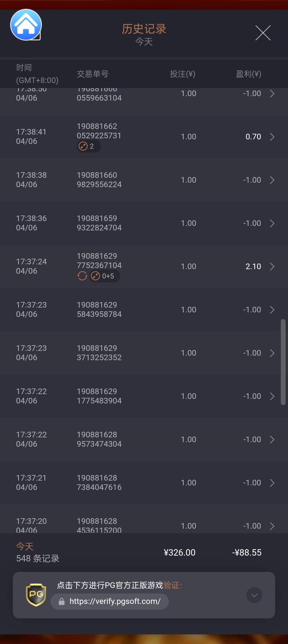Click the 今天 summary label at the bottom
The width and height of the screenshot is (288, 644).
(x=25, y=546)
